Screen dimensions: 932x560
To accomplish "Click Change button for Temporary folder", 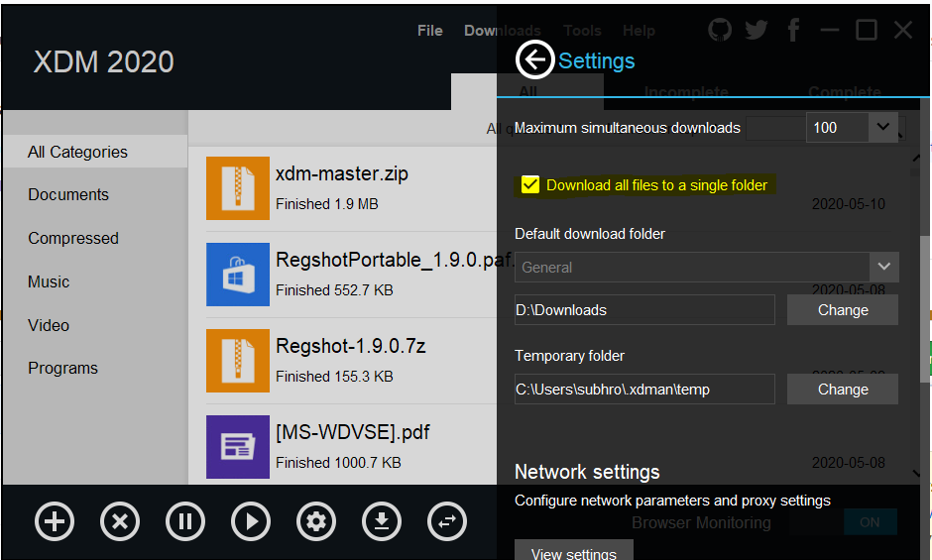I will [x=842, y=389].
